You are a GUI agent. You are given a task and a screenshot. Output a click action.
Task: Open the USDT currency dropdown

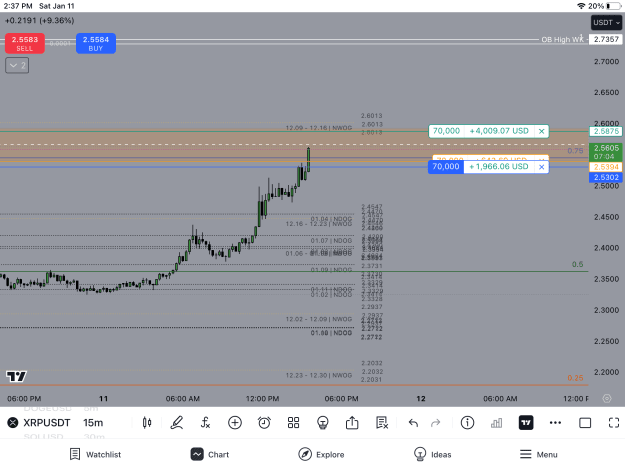click(x=606, y=23)
